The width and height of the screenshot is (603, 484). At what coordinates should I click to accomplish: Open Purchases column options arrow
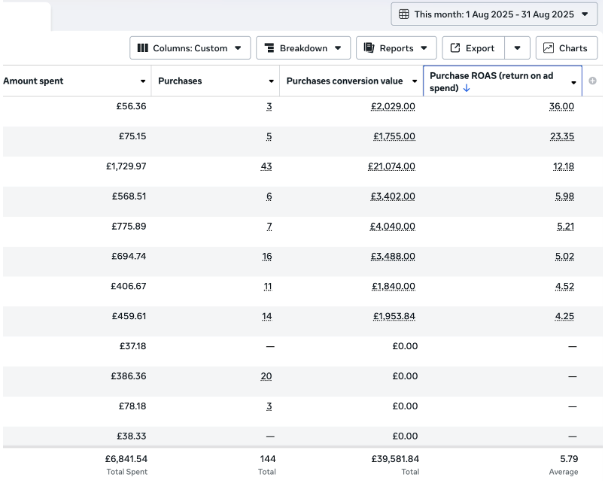(271, 81)
